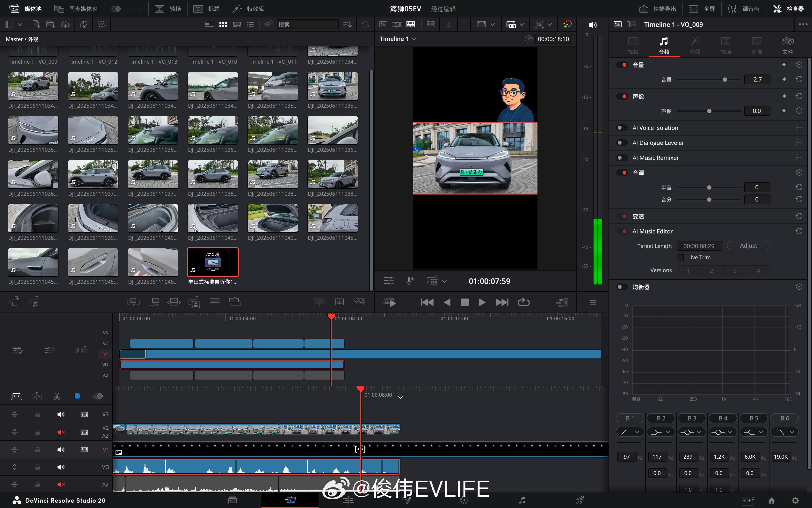The width and height of the screenshot is (812, 508).
Task: Open the Fairlight page music note
Action: pos(522,500)
